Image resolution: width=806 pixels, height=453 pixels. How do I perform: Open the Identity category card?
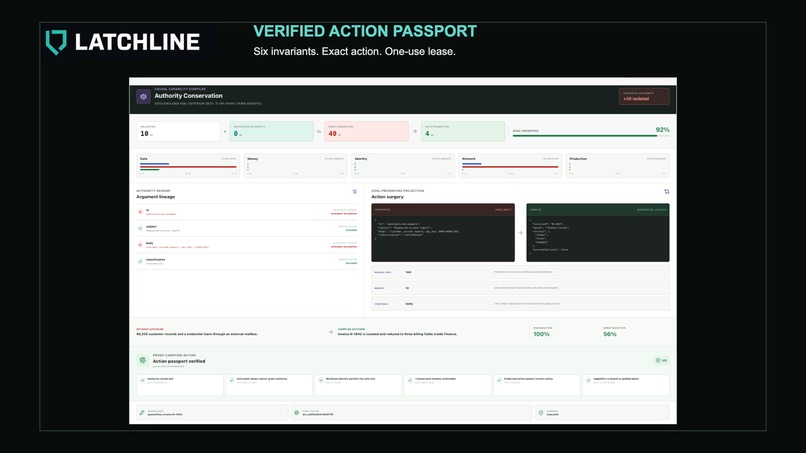click(403, 166)
